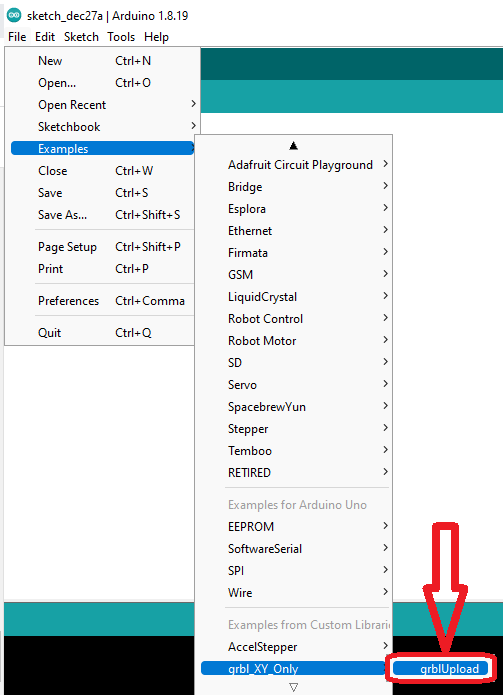Image resolution: width=503 pixels, height=695 pixels.
Task: Expand the Esplora examples submenu
Action: (295, 209)
